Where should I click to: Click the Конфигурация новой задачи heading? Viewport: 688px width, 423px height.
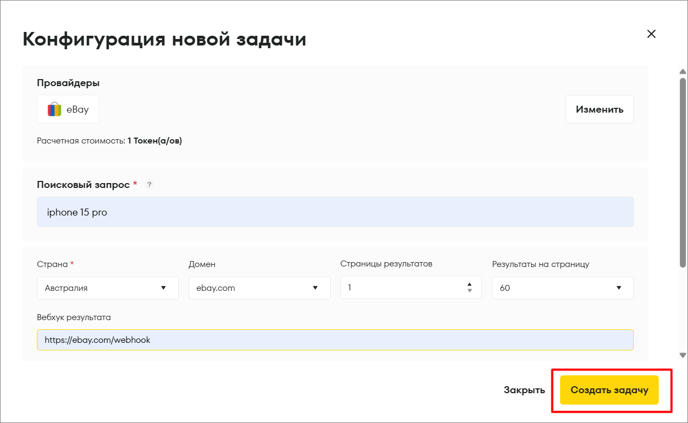[164, 39]
